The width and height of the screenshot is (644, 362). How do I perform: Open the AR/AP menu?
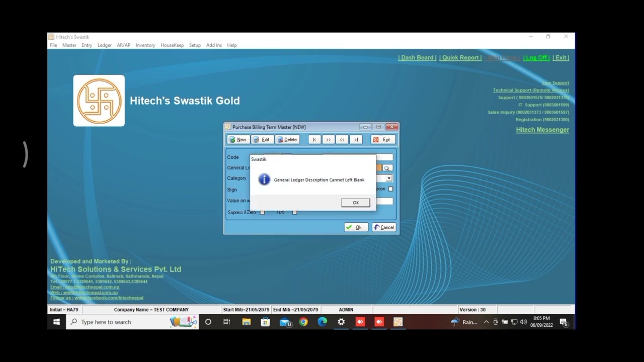(x=124, y=45)
